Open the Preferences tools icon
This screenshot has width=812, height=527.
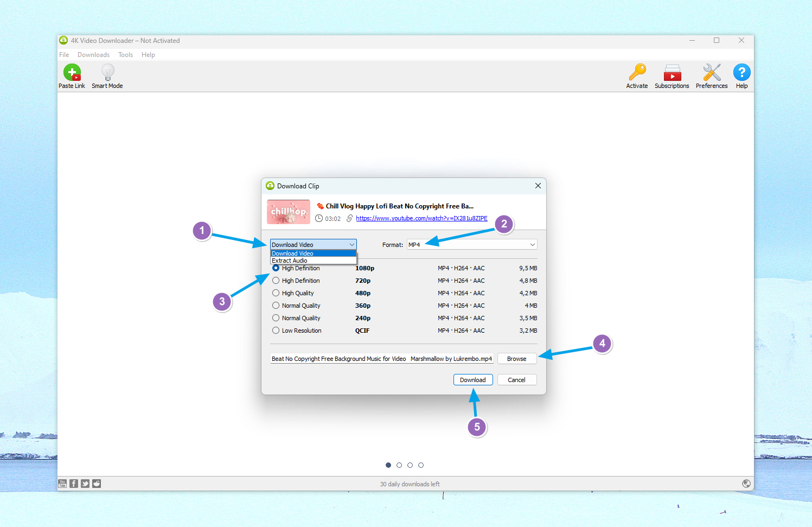click(x=711, y=73)
